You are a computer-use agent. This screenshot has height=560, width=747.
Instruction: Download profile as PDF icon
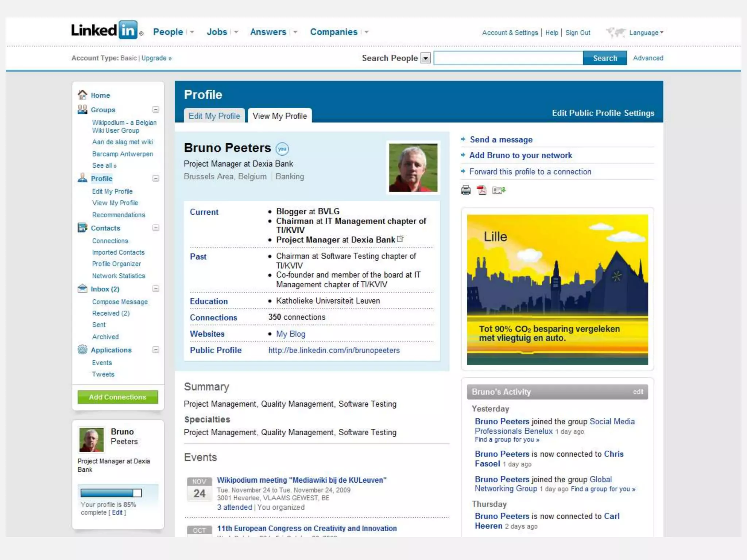(482, 190)
